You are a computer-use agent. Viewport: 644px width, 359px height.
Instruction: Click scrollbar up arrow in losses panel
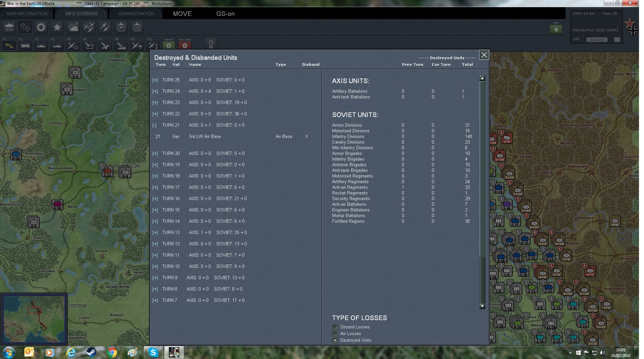(482, 78)
